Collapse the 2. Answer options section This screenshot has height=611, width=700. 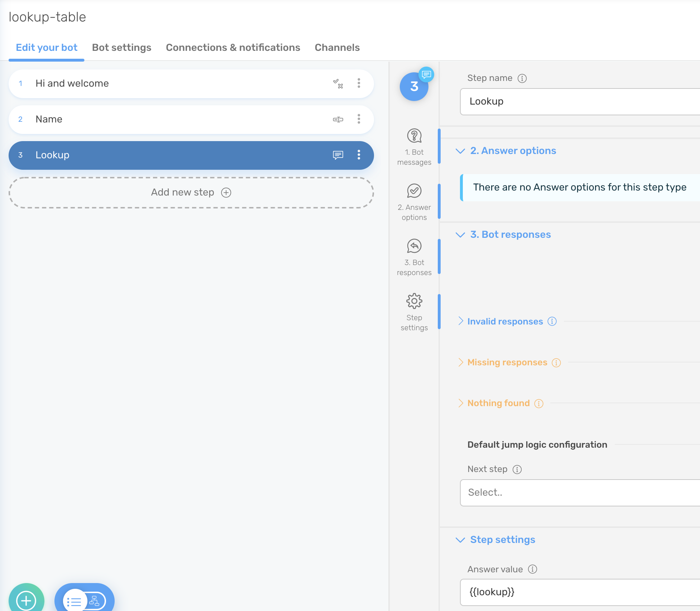[x=460, y=151]
